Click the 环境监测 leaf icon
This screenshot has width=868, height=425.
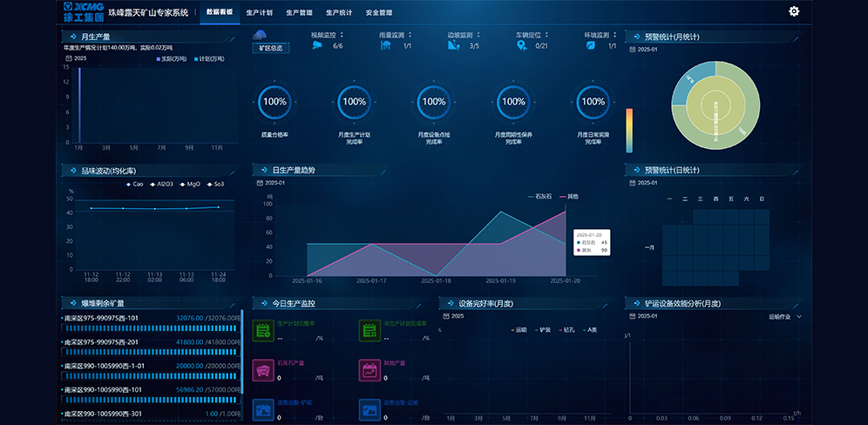pyautogui.click(x=589, y=45)
